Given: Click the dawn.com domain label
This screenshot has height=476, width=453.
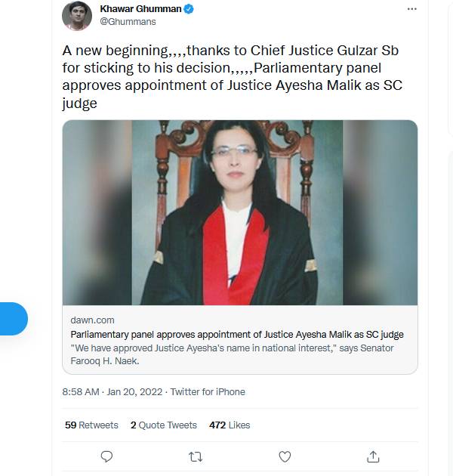Looking at the screenshot, I should point(93,320).
